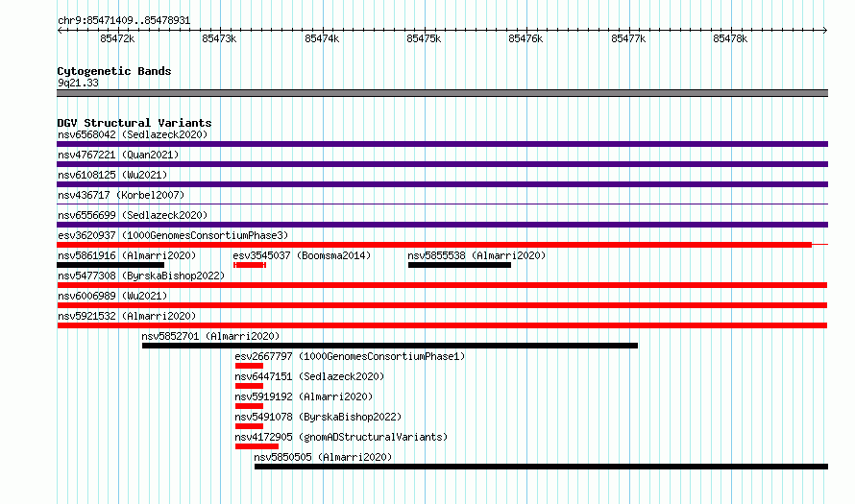Select the red bar under nsv5477308
855x504 pixels.
pos(442,285)
